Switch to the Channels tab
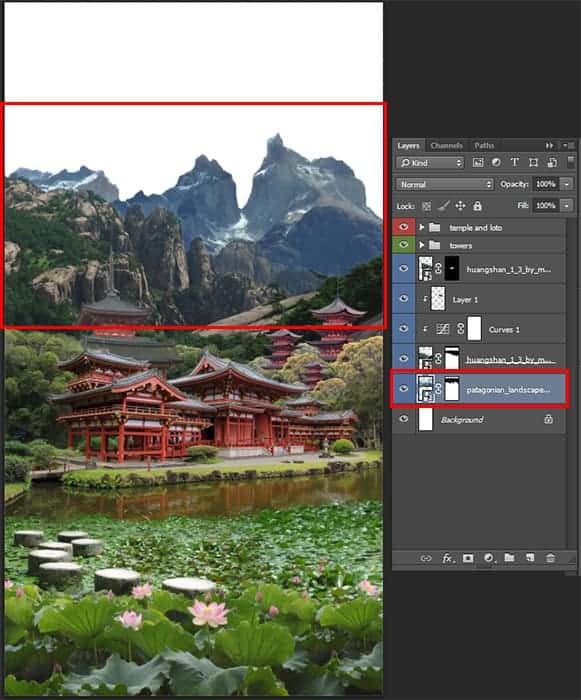This screenshot has height=700, width=581. [446, 146]
